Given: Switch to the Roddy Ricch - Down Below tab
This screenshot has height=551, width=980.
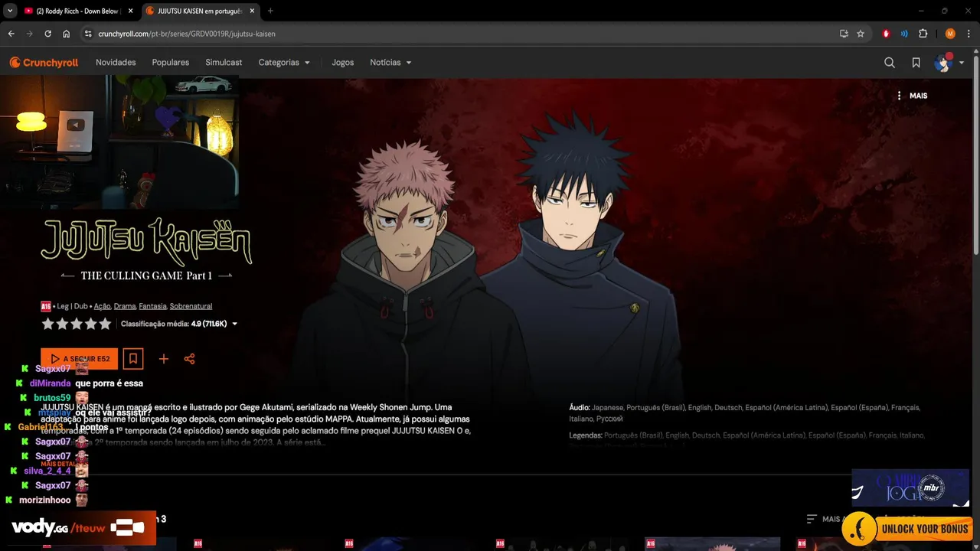Looking at the screenshot, I should point(80,11).
